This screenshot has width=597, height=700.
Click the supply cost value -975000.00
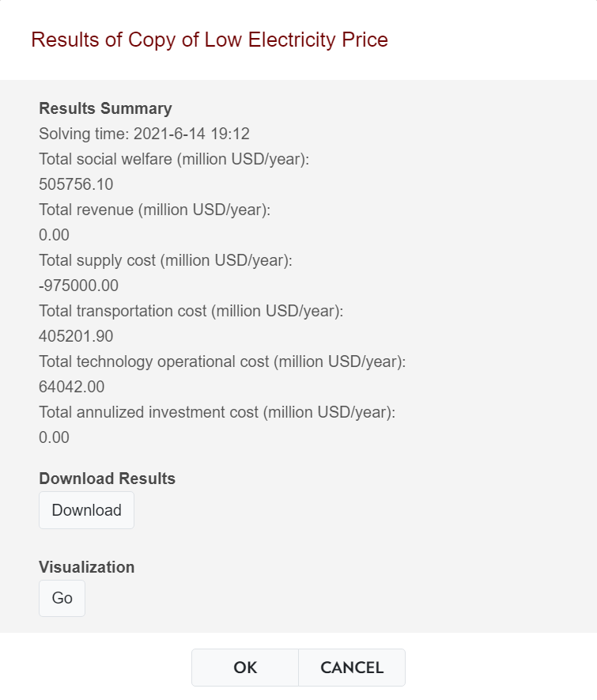click(x=78, y=286)
